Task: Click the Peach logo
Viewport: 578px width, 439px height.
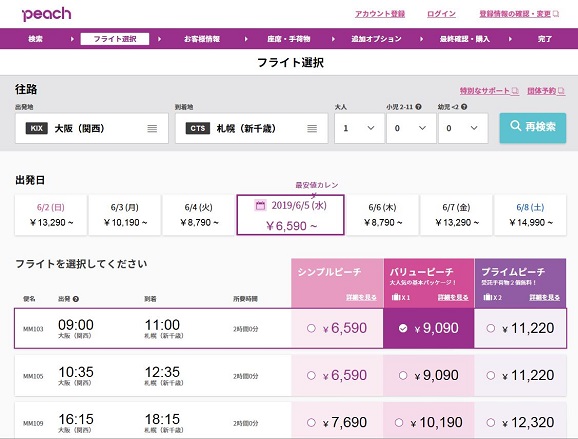Action: pos(46,14)
